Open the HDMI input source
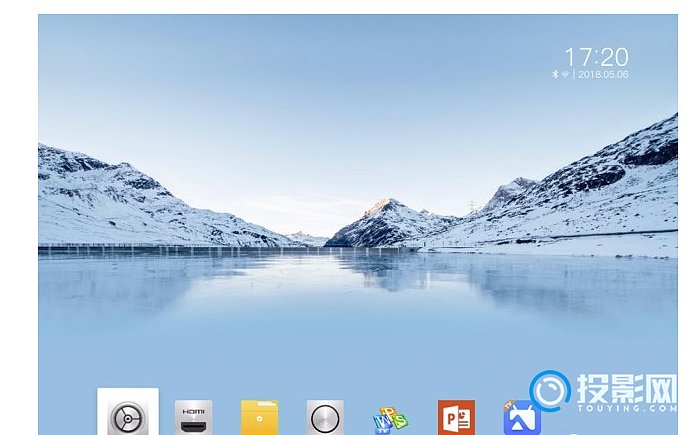 (193, 417)
